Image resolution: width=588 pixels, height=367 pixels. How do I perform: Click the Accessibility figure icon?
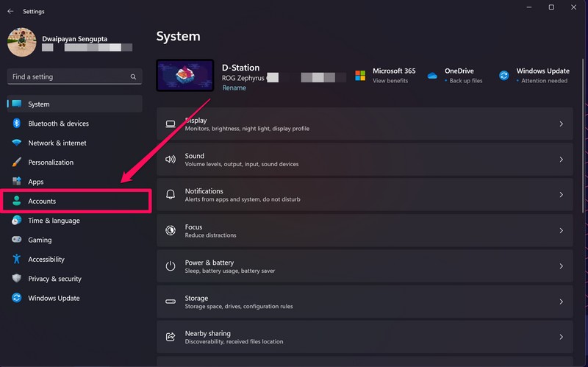16,259
